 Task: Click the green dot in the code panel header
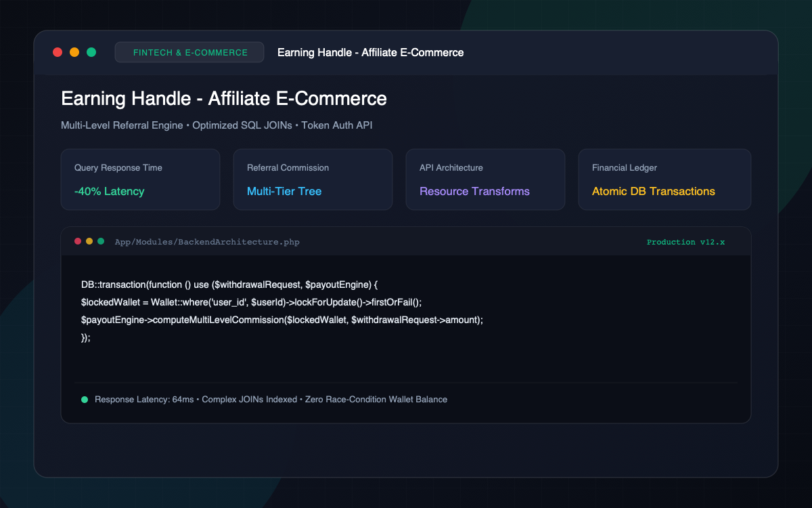(x=101, y=241)
